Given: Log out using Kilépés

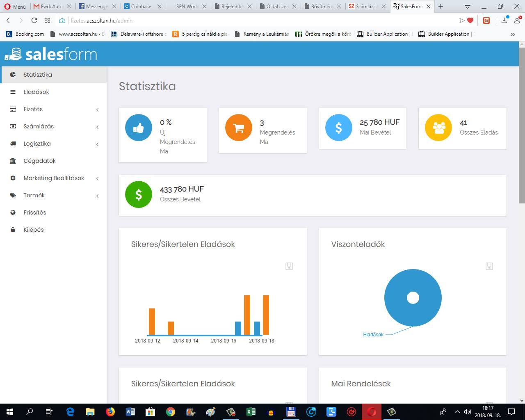Looking at the screenshot, I should pos(33,230).
